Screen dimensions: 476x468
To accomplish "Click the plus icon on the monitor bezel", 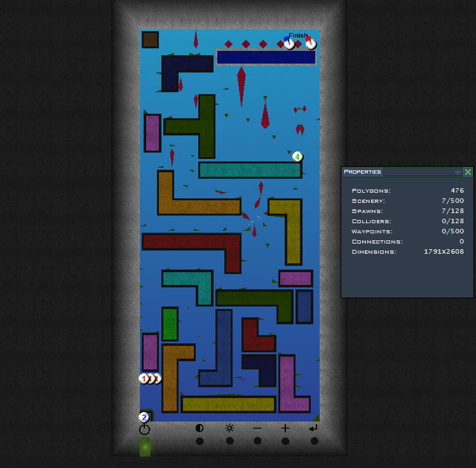I will [x=285, y=429].
